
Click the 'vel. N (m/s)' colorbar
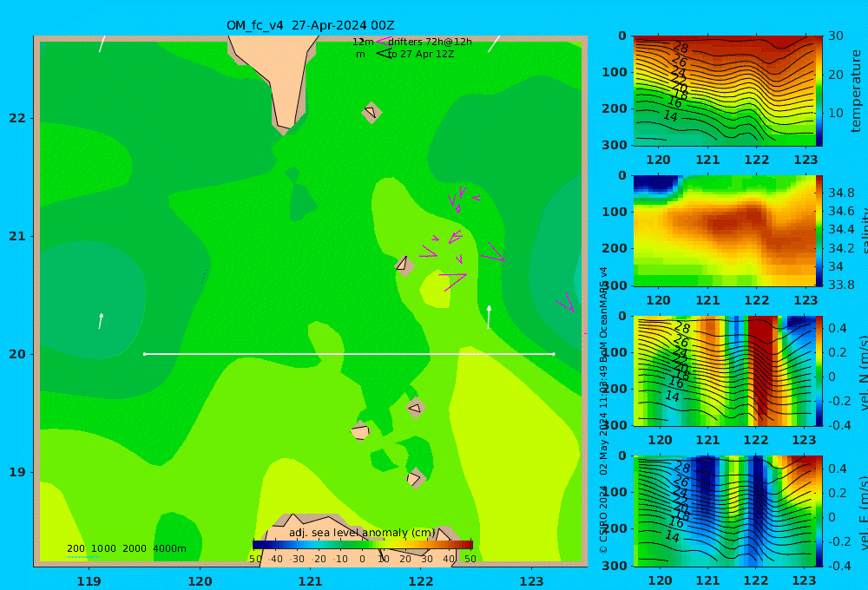819,370
